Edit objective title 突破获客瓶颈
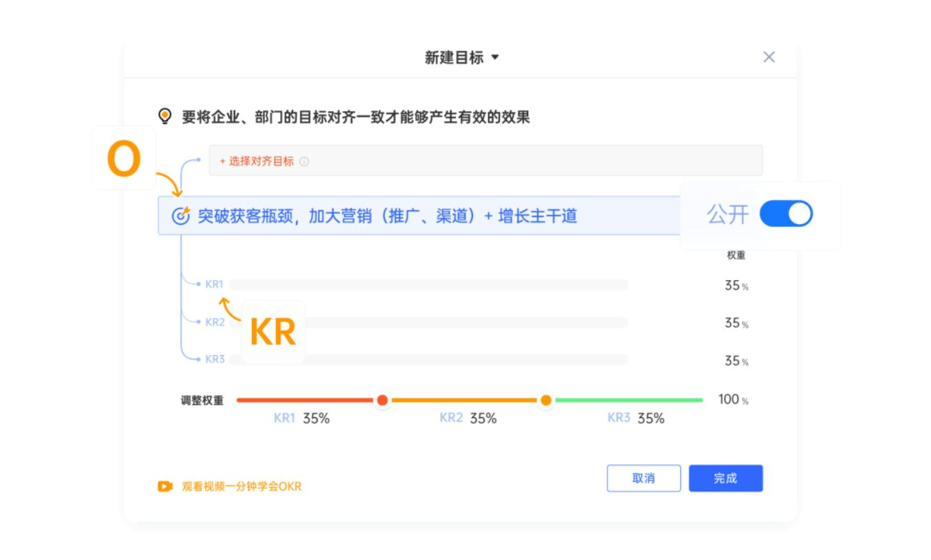The height and width of the screenshot is (560, 931). (x=386, y=216)
